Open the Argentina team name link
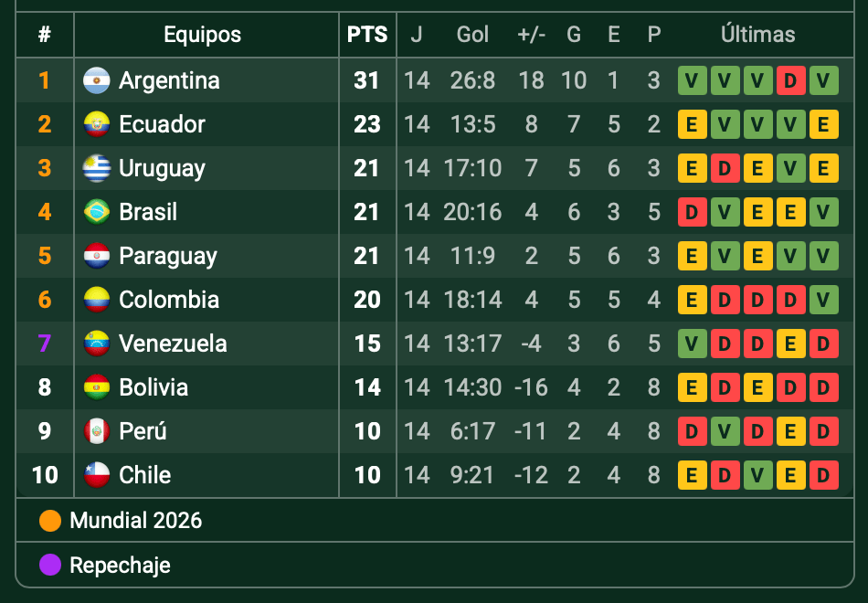This screenshot has height=603, width=868. click(169, 80)
